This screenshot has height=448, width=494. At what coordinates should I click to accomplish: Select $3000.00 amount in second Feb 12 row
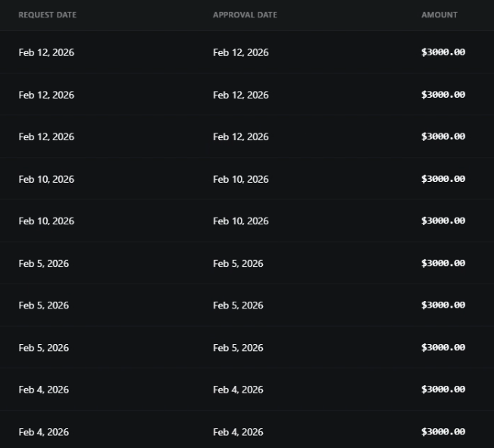tap(443, 95)
